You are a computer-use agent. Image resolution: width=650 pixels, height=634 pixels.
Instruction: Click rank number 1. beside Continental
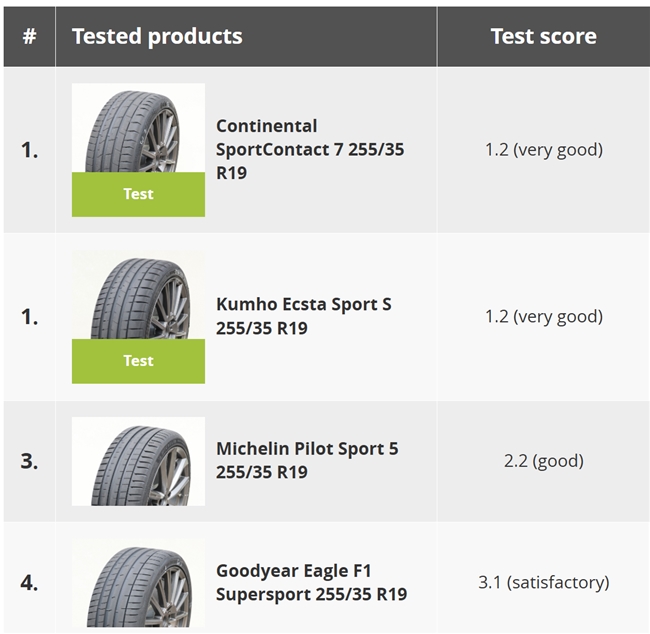[30, 150]
